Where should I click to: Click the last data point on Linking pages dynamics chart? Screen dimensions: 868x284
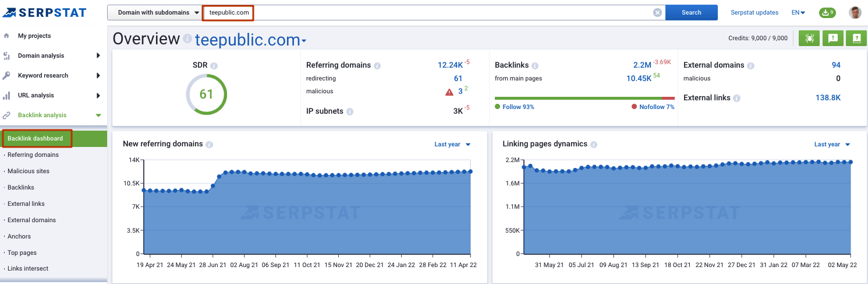pyautogui.click(x=851, y=162)
